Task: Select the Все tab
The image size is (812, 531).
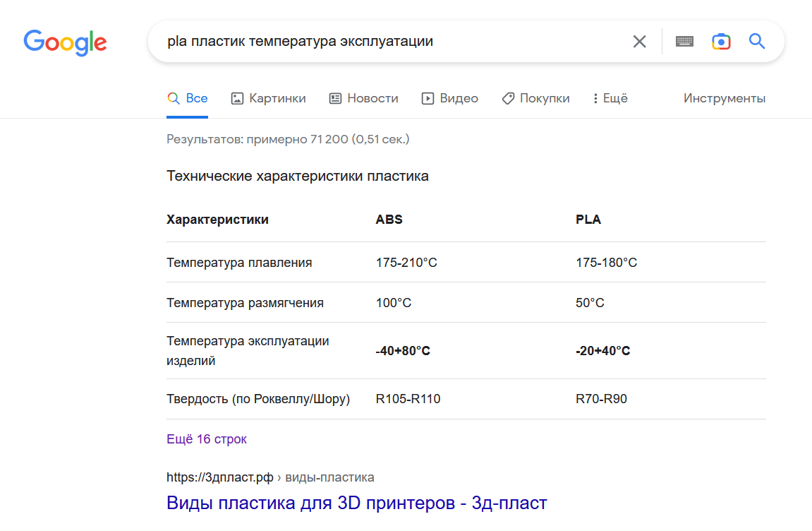Action: 188,99
